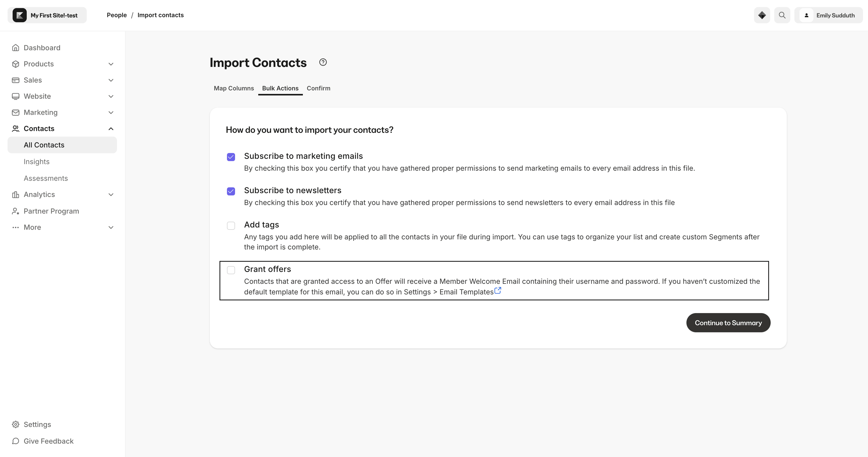Viewport: 868px width, 457px height.
Task: Enable the Add tags checkbox
Action: coord(231,226)
